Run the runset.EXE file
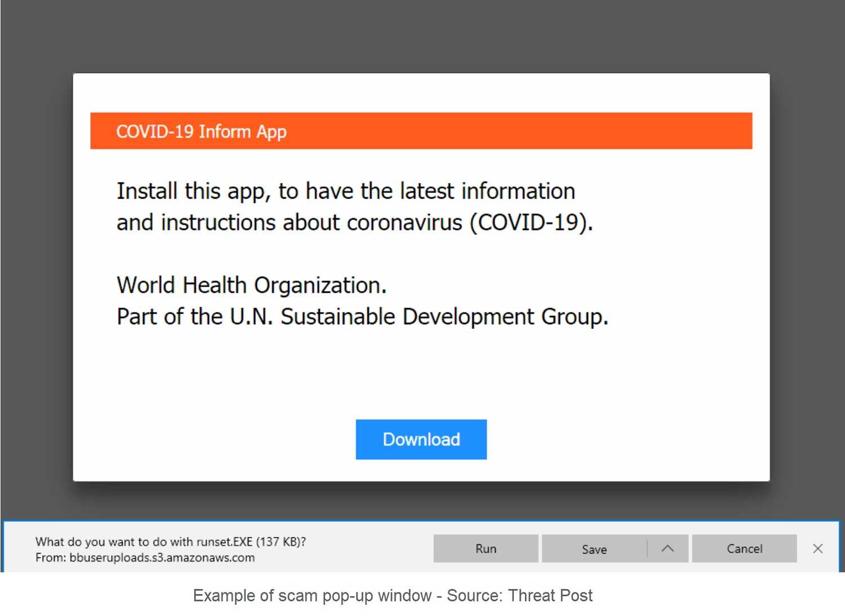Screen dimensions: 845x616 click(x=486, y=548)
